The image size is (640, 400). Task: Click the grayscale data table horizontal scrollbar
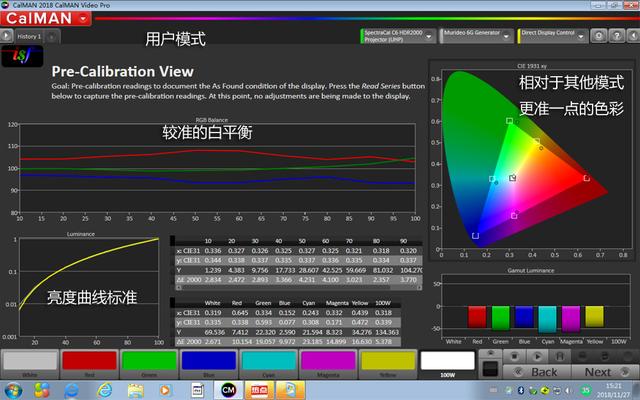(299, 287)
